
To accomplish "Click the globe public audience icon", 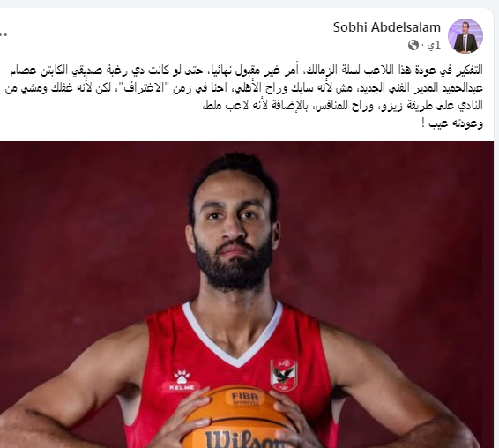I will pos(413,45).
